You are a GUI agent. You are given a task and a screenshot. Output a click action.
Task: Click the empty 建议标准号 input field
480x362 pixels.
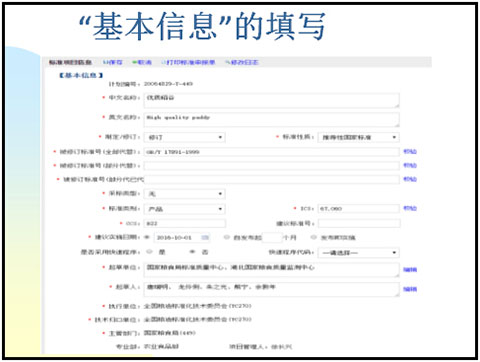pyautogui.click(x=359, y=223)
